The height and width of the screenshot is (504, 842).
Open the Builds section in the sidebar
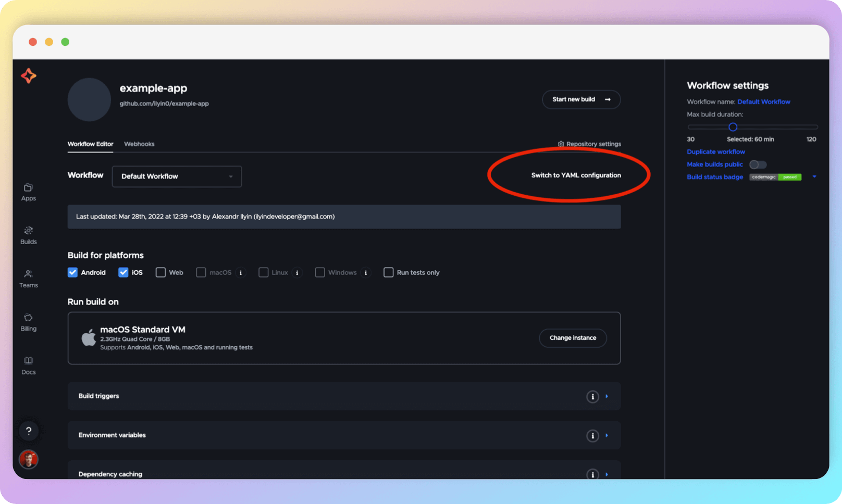28,235
